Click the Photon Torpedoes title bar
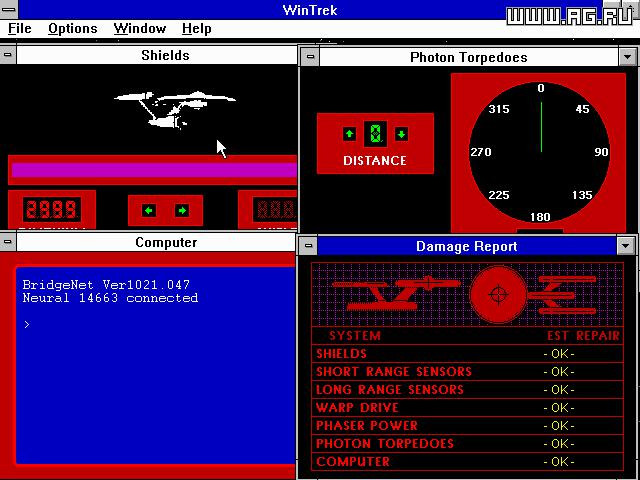Viewport: 640px width, 480px height. coord(469,57)
